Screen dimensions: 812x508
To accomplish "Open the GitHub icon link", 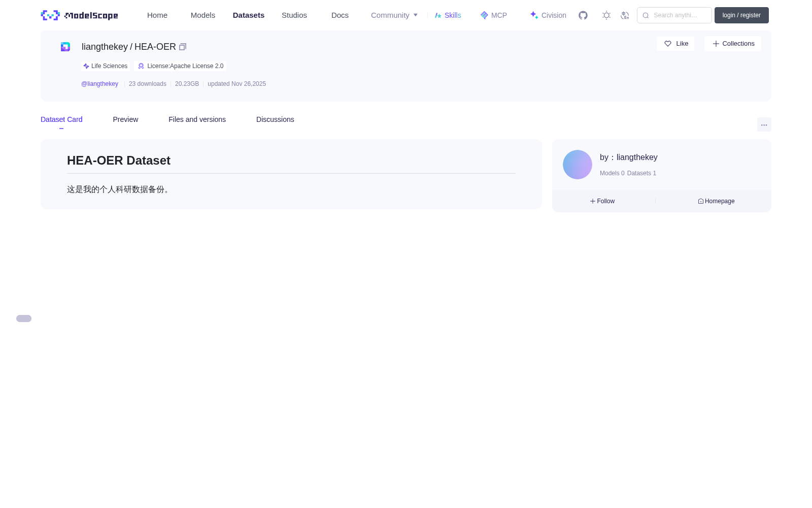I will point(583,15).
